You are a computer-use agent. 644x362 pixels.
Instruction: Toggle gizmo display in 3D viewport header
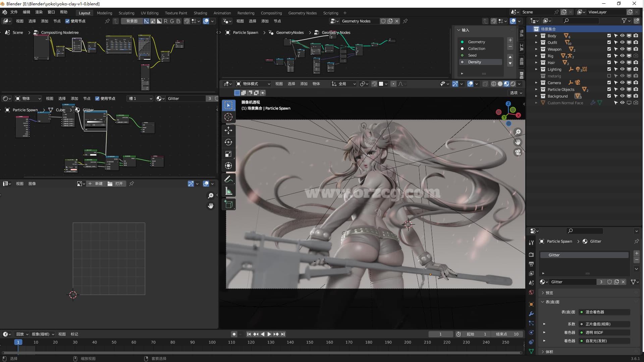[455, 84]
